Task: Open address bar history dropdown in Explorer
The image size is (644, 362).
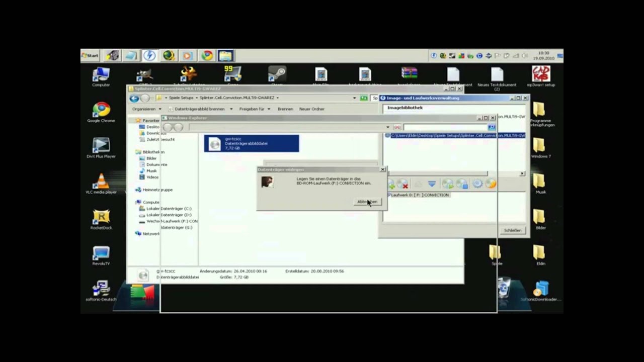Action: [354, 98]
